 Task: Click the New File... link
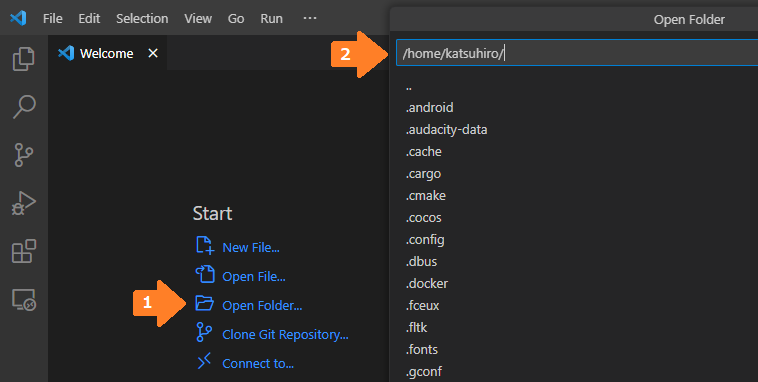(x=251, y=248)
